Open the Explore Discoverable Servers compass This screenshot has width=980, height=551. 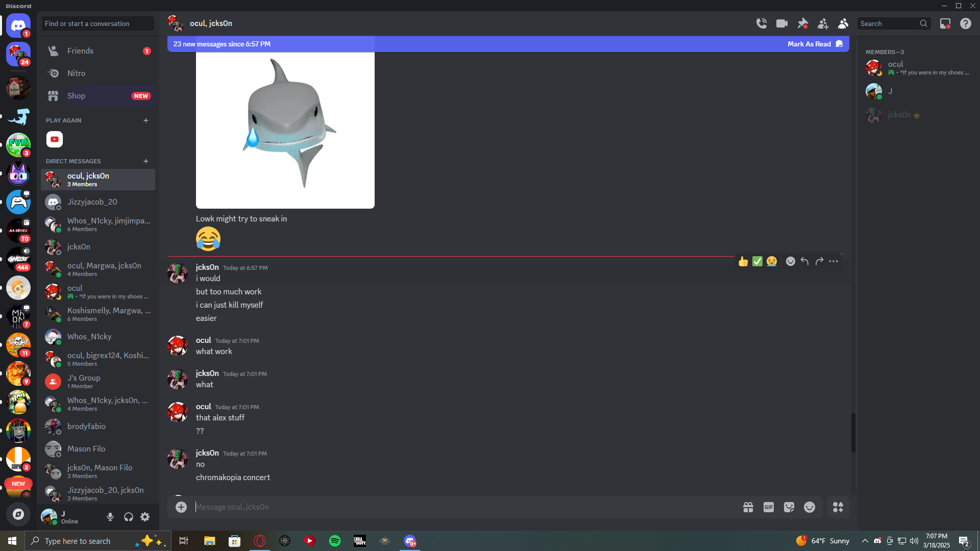point(18,514)
